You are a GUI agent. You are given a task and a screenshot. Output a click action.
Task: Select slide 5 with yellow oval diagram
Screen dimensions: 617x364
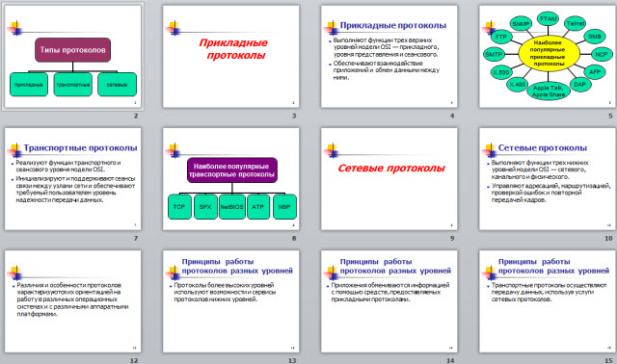coord(548,57)
